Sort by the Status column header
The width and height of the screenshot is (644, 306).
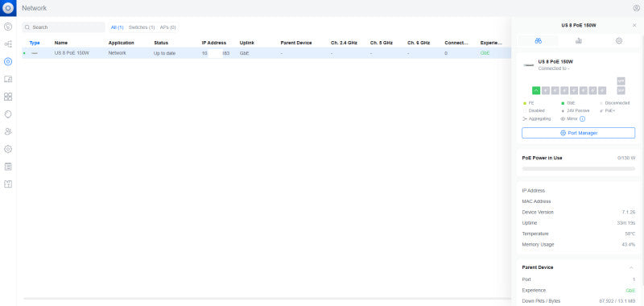click(161, 43)
